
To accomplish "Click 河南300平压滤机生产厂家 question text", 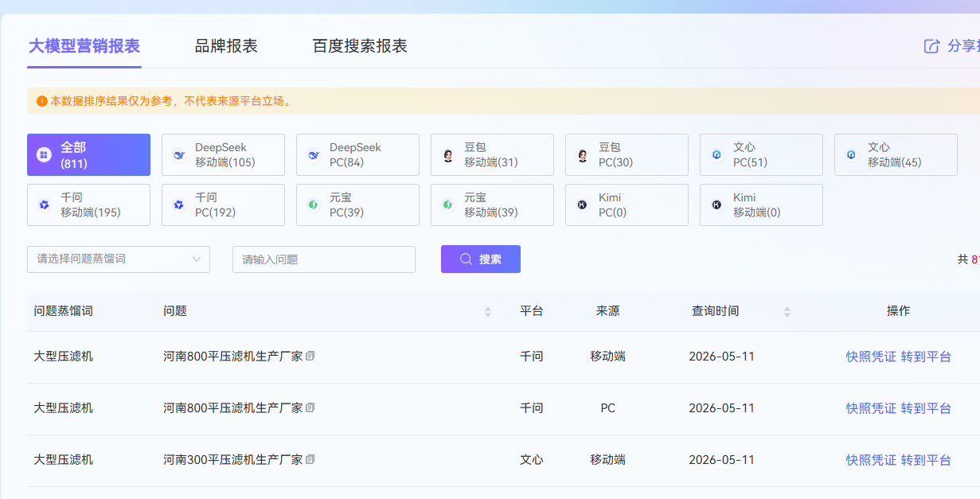I will (x=233, y=459).
